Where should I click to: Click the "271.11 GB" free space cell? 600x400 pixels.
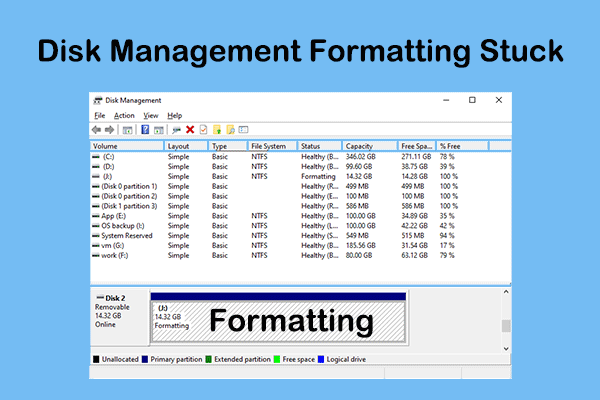pos(416,157)
